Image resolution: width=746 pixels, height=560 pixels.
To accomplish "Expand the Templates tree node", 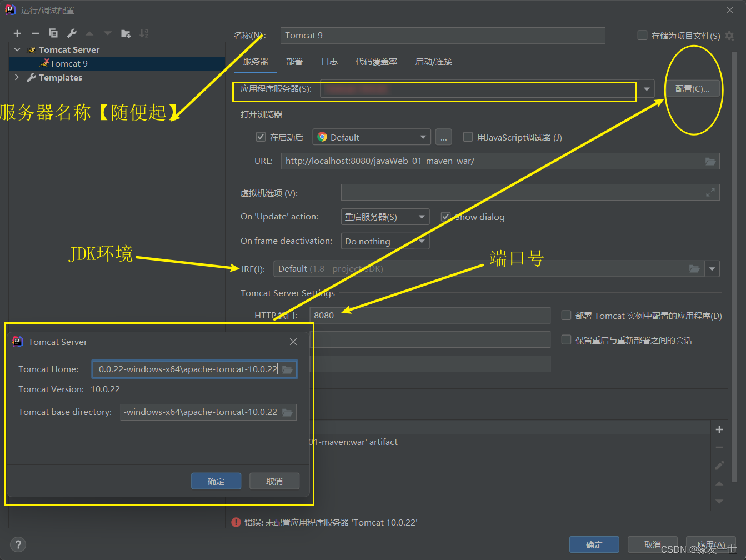I will click(17, 77).
